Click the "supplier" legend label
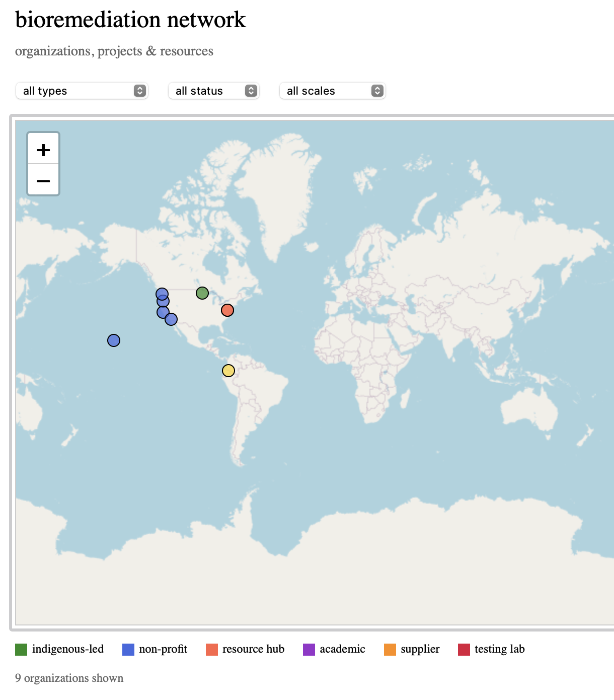Screen dimensions: 614x700 [420, 649]
